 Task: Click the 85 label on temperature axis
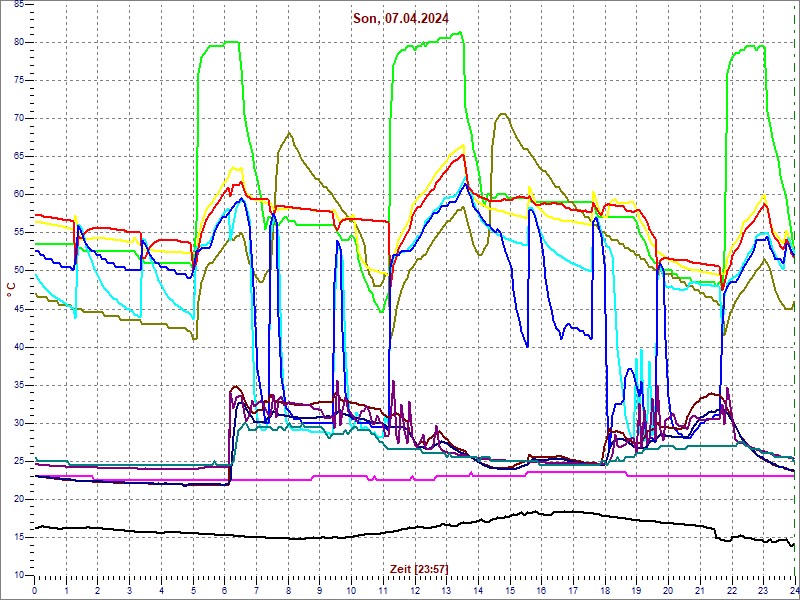(19, 5)
